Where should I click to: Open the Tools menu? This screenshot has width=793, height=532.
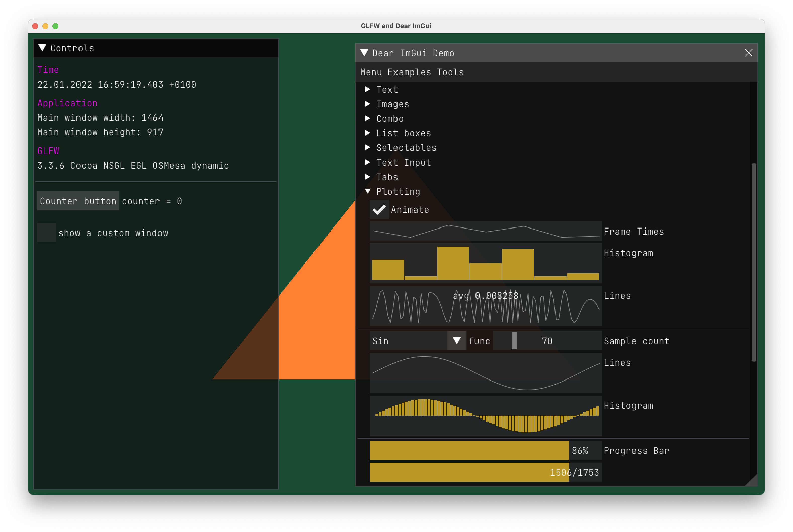pyautogui.click(x=450, y=72)
